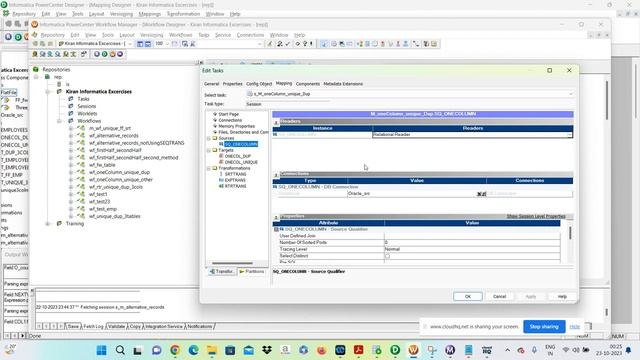Select wf_oneColumn_unique_dup workflow
This screenshot has width=640, height=360.
pyautogui.click(x=119, y=173)
